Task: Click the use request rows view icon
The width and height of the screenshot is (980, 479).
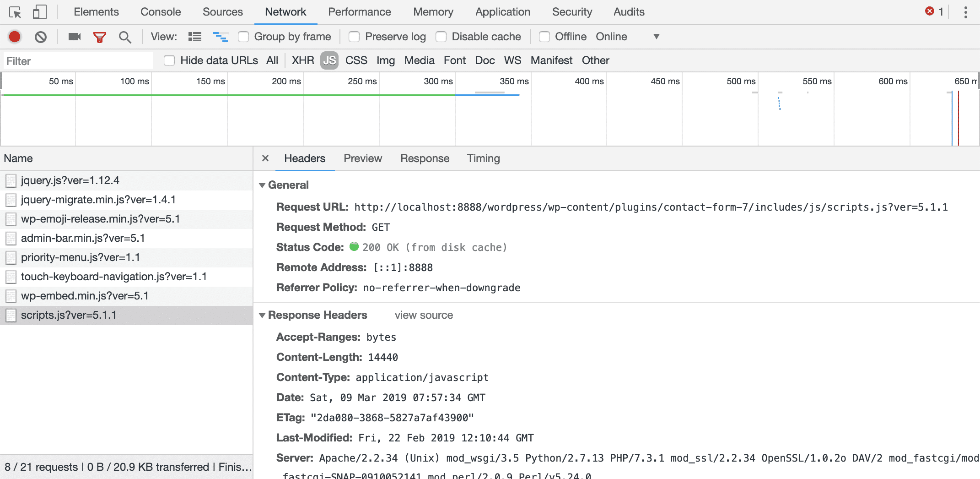Action: (x=194, y=37)
